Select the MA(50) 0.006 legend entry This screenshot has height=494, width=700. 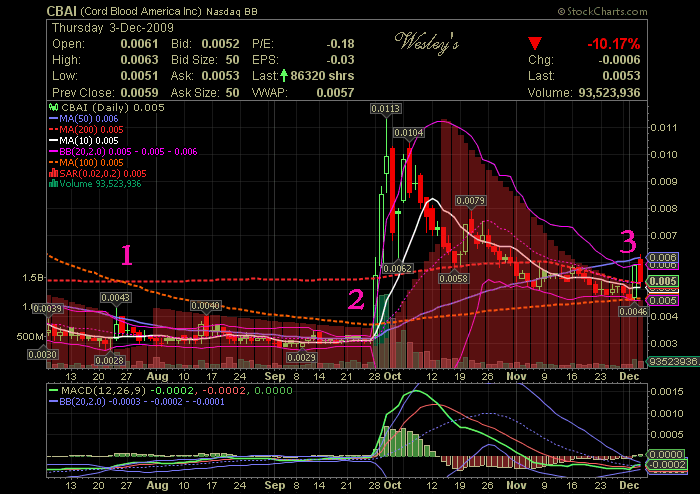click(x=83, y=119)
